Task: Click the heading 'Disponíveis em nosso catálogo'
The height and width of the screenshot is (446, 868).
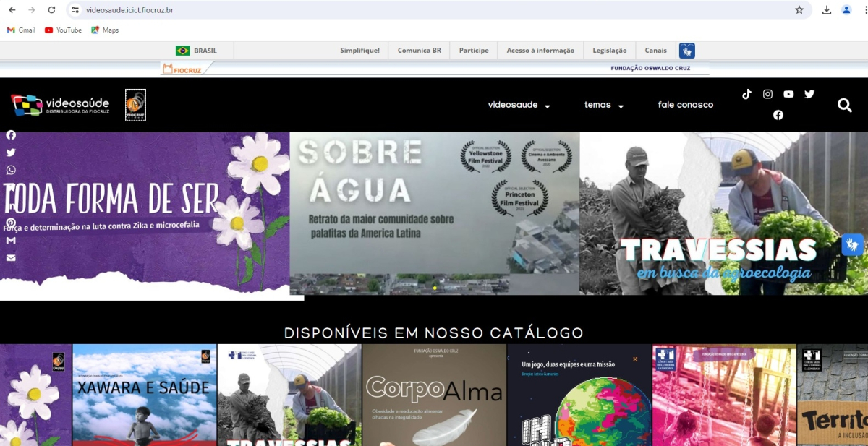Action: [x=434, y=333]
